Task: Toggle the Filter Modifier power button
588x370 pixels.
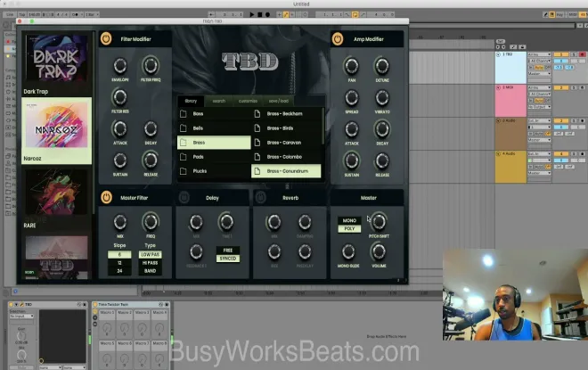Action: [x=106, y=38]
